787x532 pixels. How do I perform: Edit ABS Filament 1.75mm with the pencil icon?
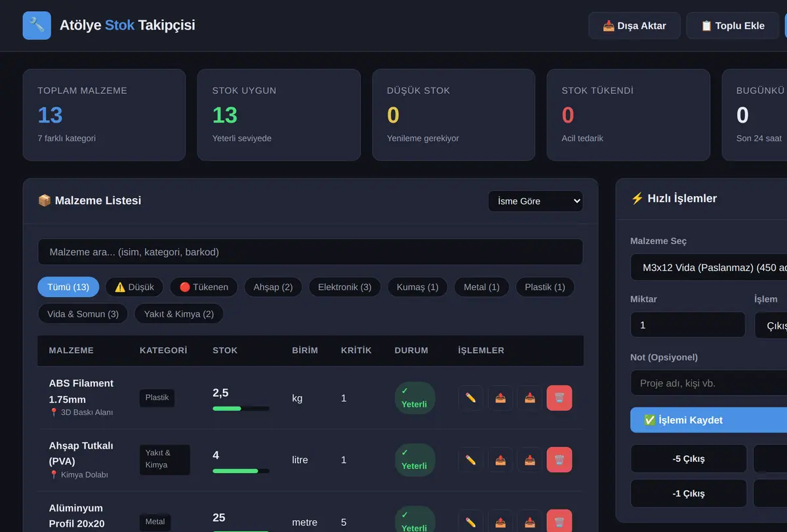point(470,398)
